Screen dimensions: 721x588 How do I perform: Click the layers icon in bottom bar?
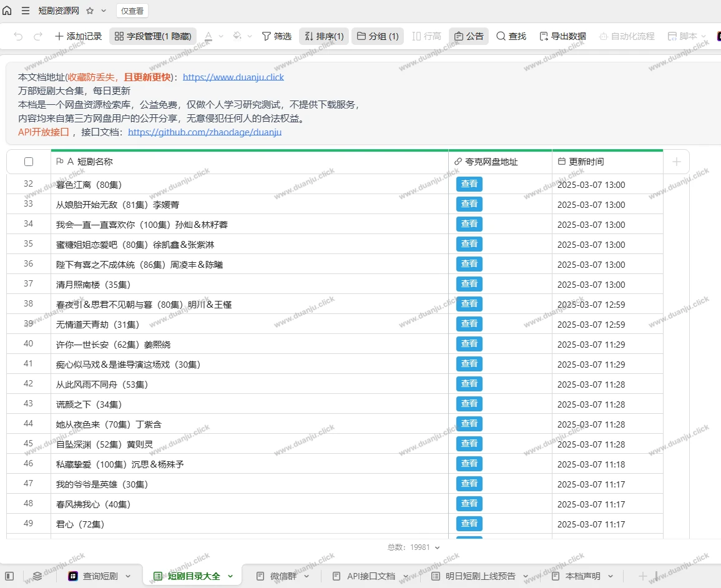click(x=37, y=576)
